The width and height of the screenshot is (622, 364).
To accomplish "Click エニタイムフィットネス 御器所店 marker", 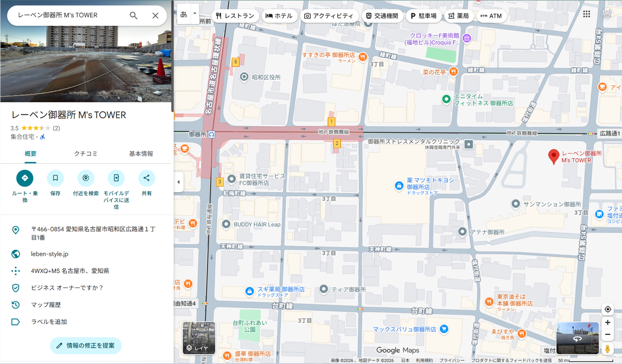I will click(x=446, y=99).
